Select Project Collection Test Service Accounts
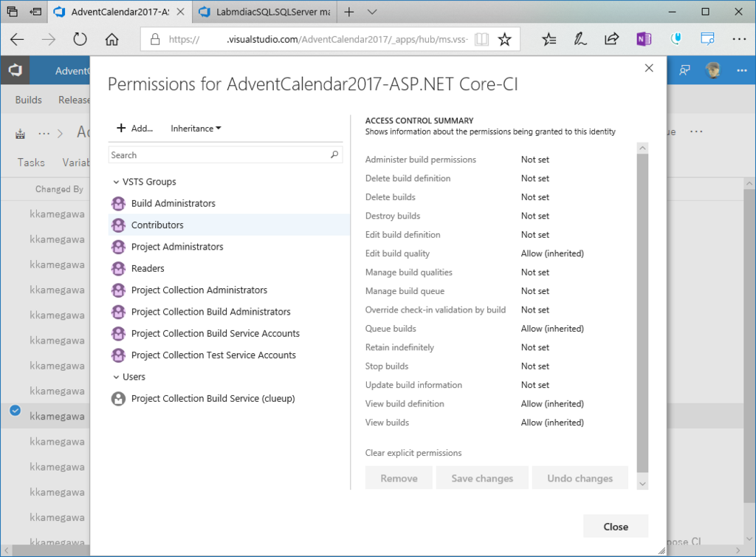Screen dimensions: 756x557 (x=229, y=355)
